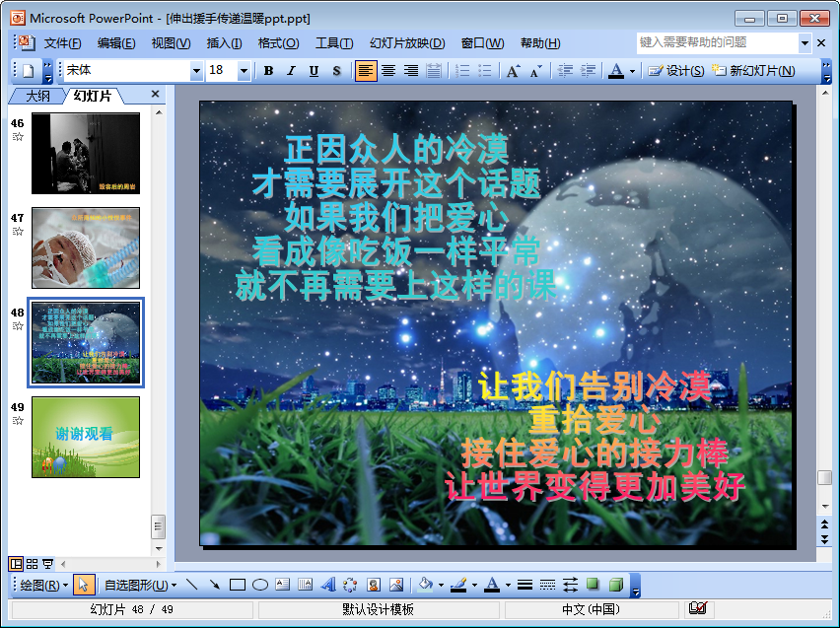Click 新幻灯片(N) to add a slide

click(x=753, y=71)
